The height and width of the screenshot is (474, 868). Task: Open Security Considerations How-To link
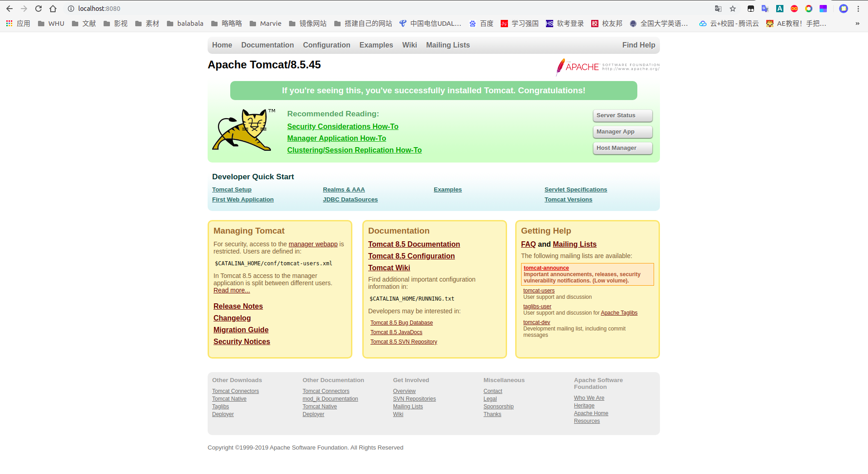pyautogui.click(x=343, y=127)
